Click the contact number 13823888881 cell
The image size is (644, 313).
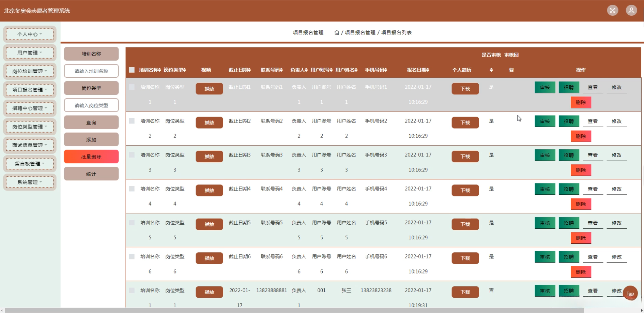(272, 290)
